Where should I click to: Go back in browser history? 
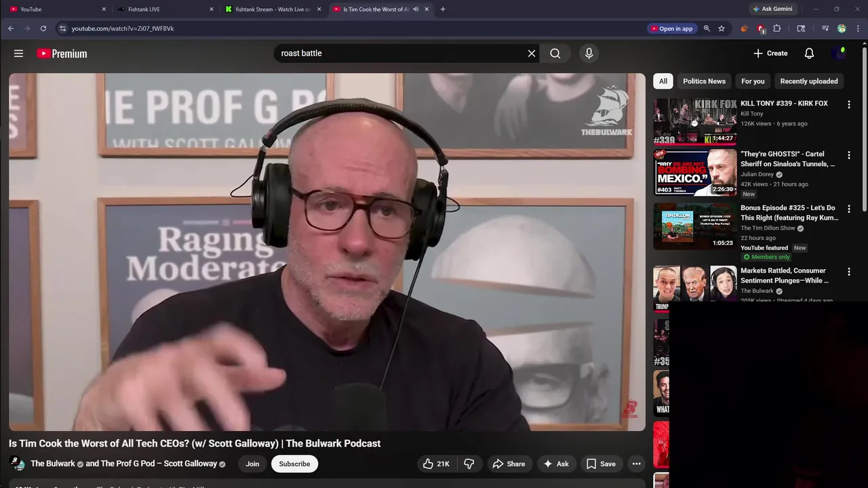click(x=11, y=28)
